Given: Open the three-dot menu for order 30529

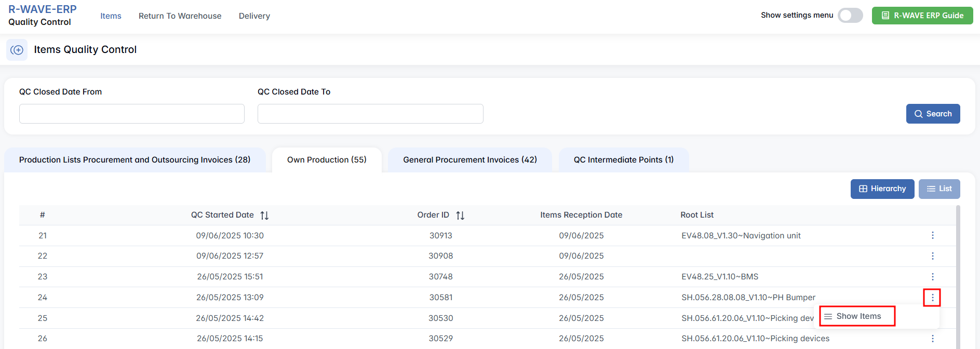Looking at the screenshot, I should pyautogui.click(x=932, y=339).
